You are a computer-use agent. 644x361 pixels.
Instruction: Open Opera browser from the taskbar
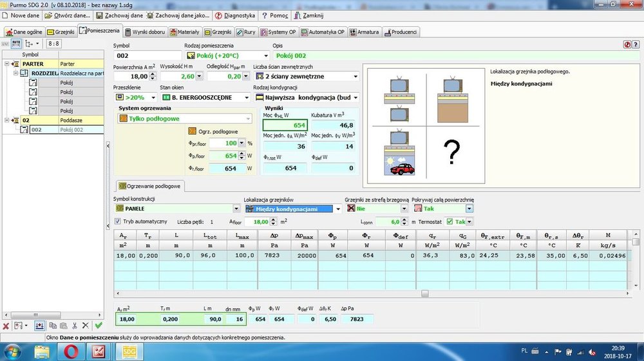[x=70, y=351]
